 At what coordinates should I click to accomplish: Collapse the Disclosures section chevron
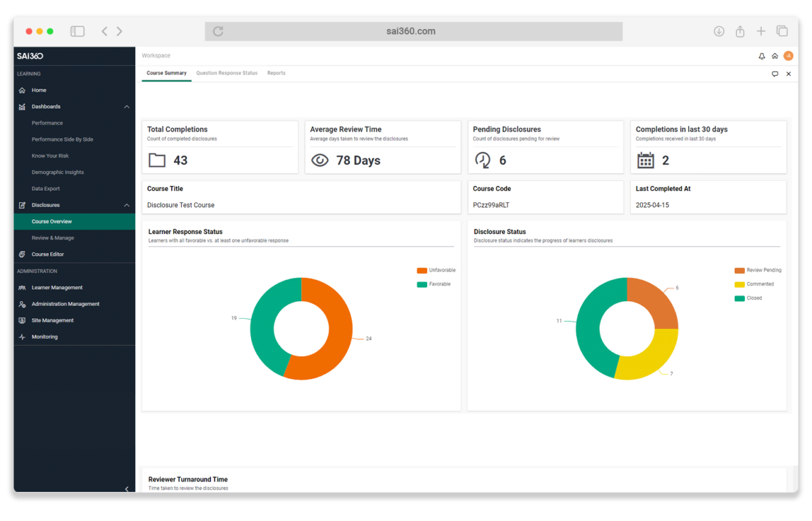pyautogui.click(x=127, y=205)
